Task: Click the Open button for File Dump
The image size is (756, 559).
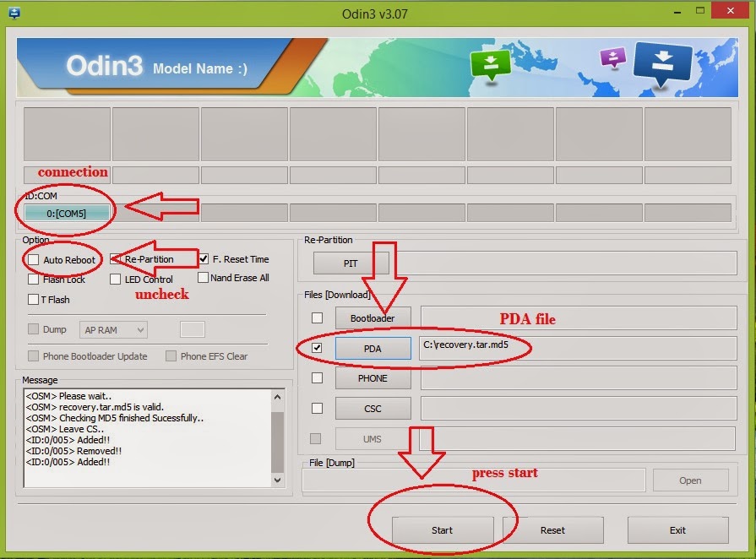Action: tap(690, 480)
